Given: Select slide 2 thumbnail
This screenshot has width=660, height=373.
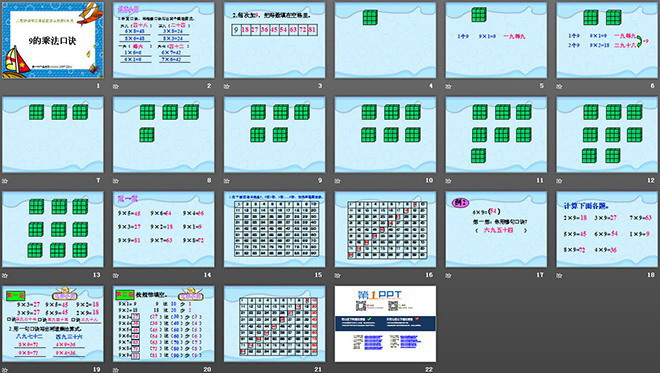Looking at the screenshot, I should (163, 40).
